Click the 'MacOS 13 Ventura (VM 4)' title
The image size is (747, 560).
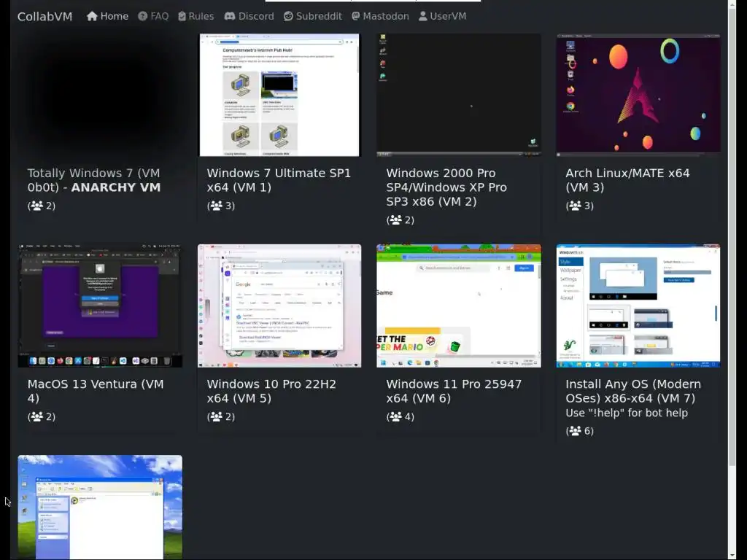coord(96,391)
